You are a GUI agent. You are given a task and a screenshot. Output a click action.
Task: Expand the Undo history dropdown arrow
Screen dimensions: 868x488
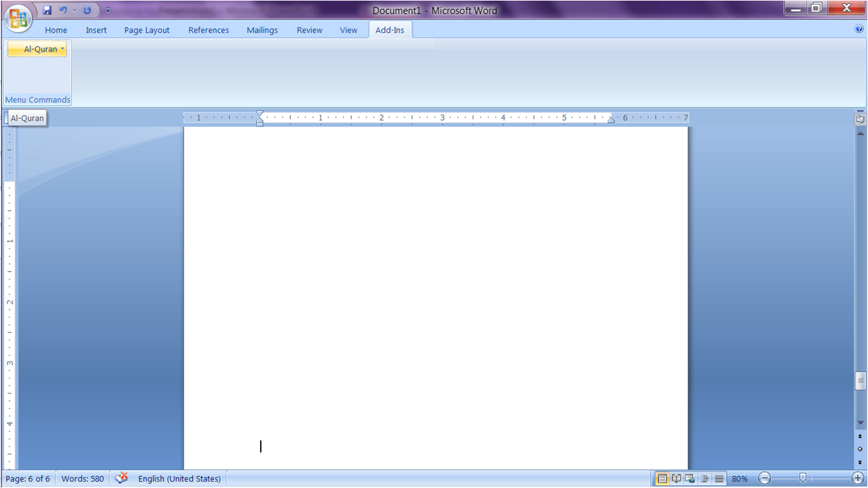(x=74, y=10)
